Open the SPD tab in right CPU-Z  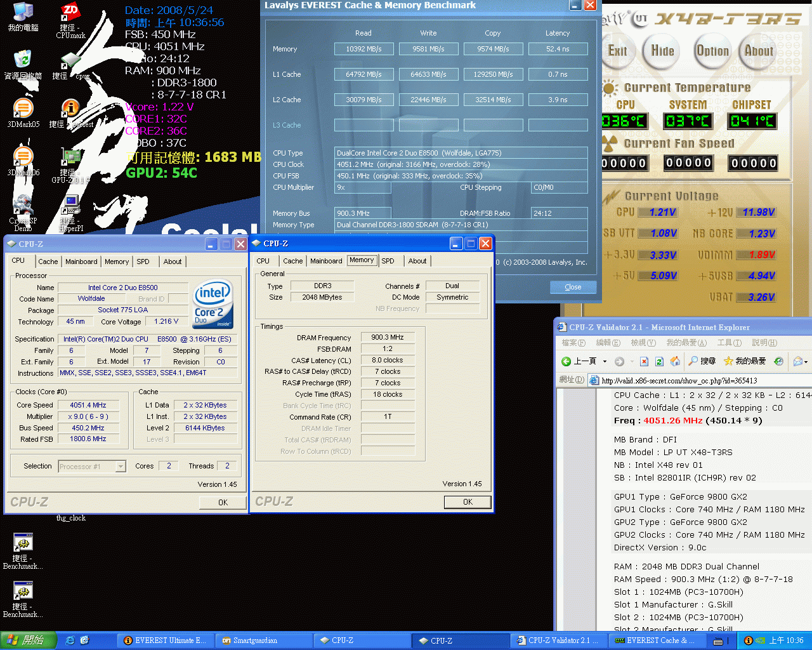[388, 261]
